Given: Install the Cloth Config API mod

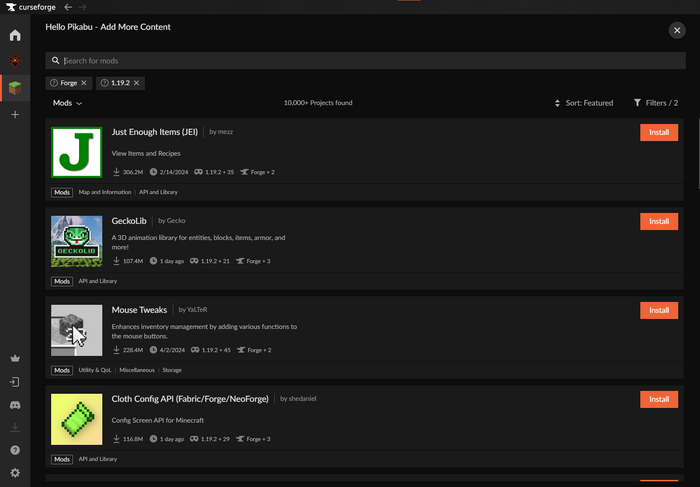Looking at the screenshot, I should click(658, 399).
